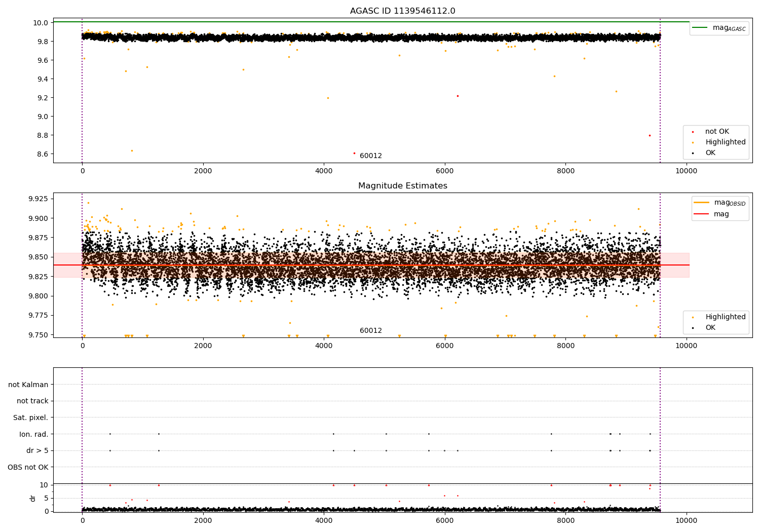This screenshot has height=532, width=760.
Task: Click the red 'not OK' point near magnitude 8.8
Action: coord(650,135)
